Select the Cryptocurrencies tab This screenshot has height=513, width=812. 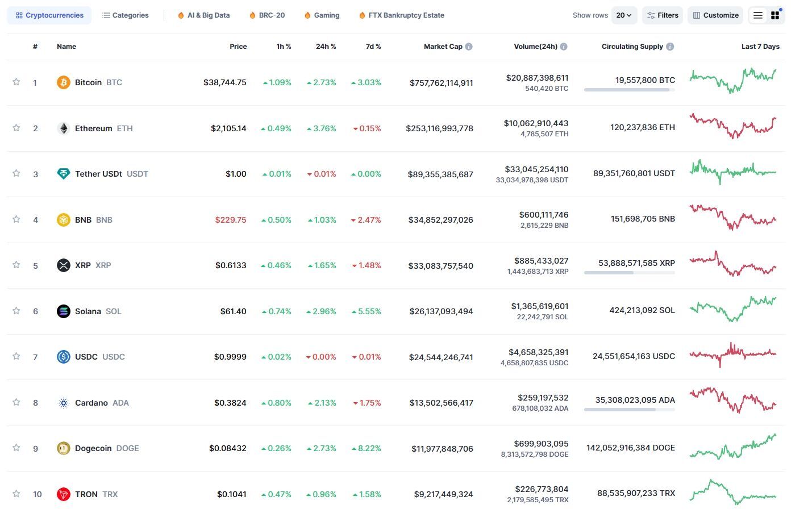click(49, 15)
